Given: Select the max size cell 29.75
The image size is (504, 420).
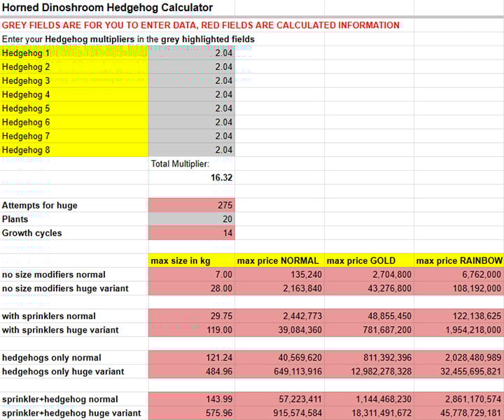Looking at the screenshot, I should [x=192, y=316].
